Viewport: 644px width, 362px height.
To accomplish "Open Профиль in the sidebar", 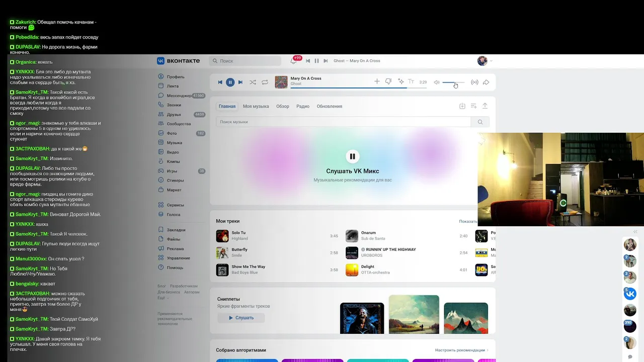I will pos(176,77).
